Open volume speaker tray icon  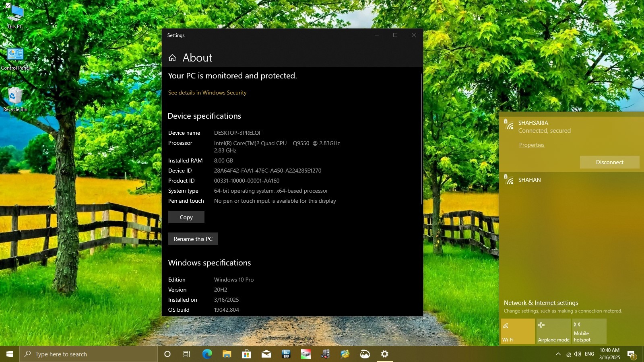pyautogui.click(x=578, y=354)
